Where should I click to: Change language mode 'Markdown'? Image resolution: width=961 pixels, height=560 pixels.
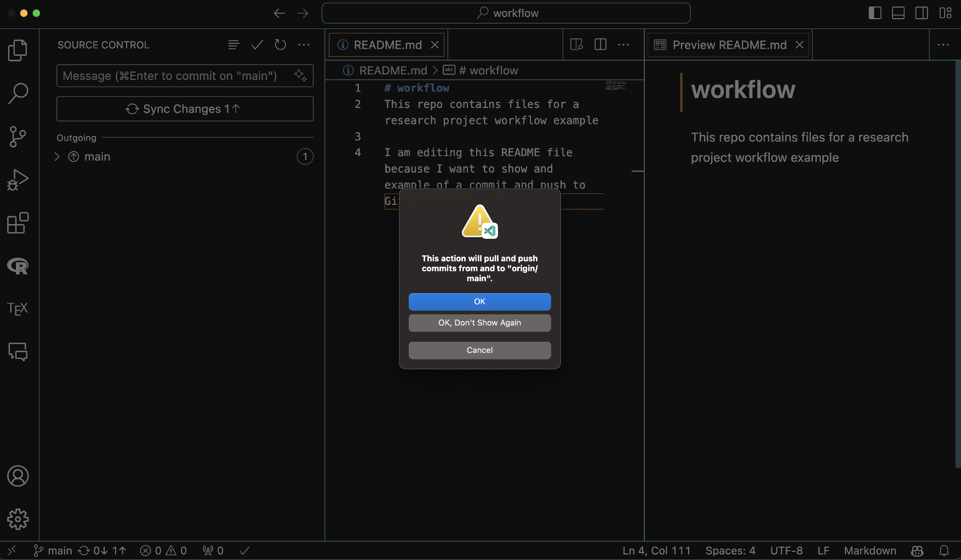click(x=870, y=551)
